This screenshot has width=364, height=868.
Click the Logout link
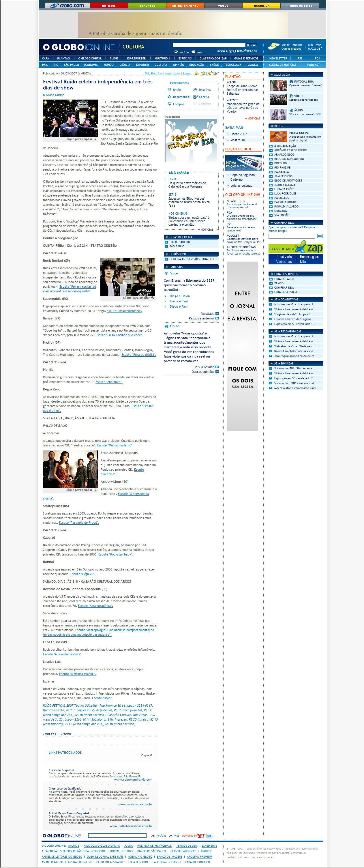tap(187, 74)
